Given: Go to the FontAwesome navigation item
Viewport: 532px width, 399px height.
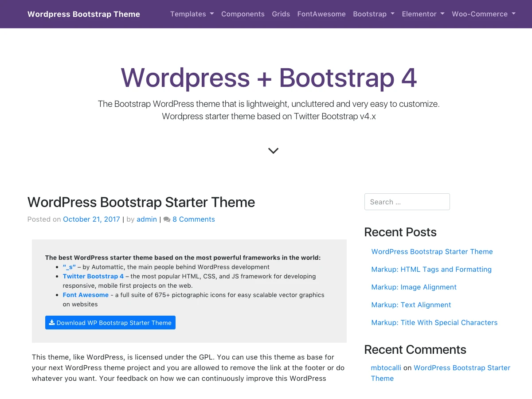Looking at the screenshot, I should click(x=321, y=14).
